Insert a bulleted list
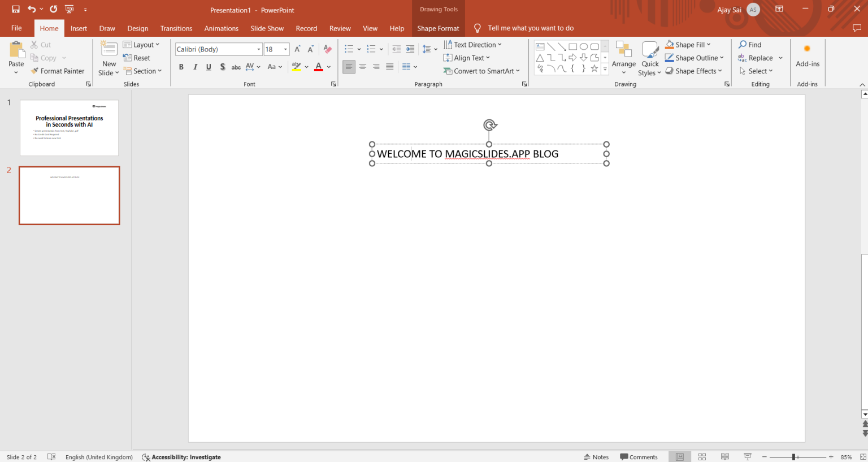Screen dimensions: 868x462 coord(349,49)
